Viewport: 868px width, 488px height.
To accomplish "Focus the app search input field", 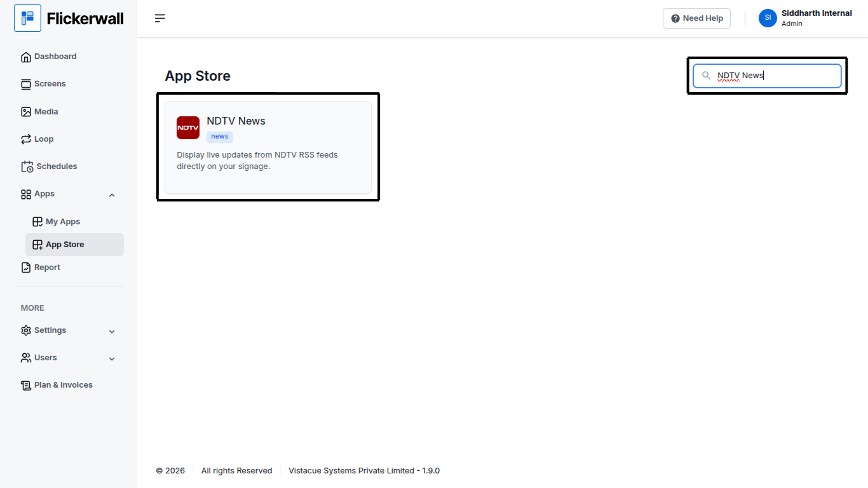I will click(x=767, y=76).
